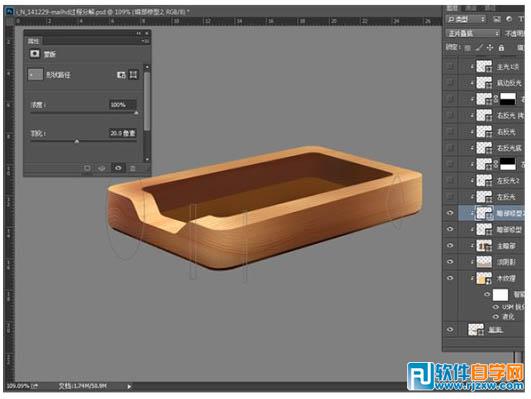531x399 pixels.
Task: Click the lock image pixels brush icon
Action: 479,48
